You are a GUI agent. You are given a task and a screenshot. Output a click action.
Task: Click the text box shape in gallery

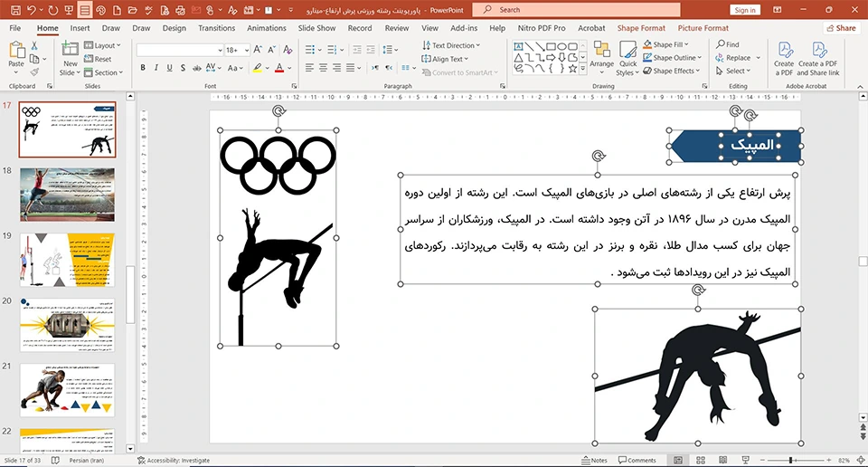click(519, 46)
